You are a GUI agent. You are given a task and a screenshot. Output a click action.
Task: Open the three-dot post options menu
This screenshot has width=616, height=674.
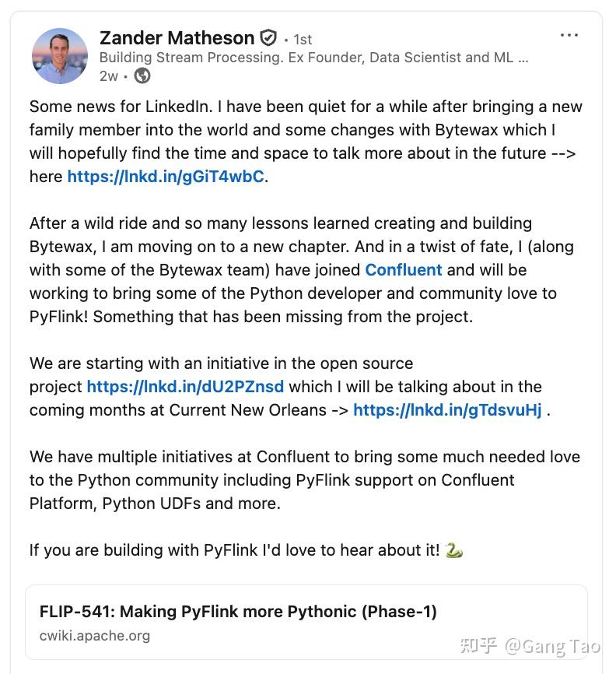tap(569, 36)
